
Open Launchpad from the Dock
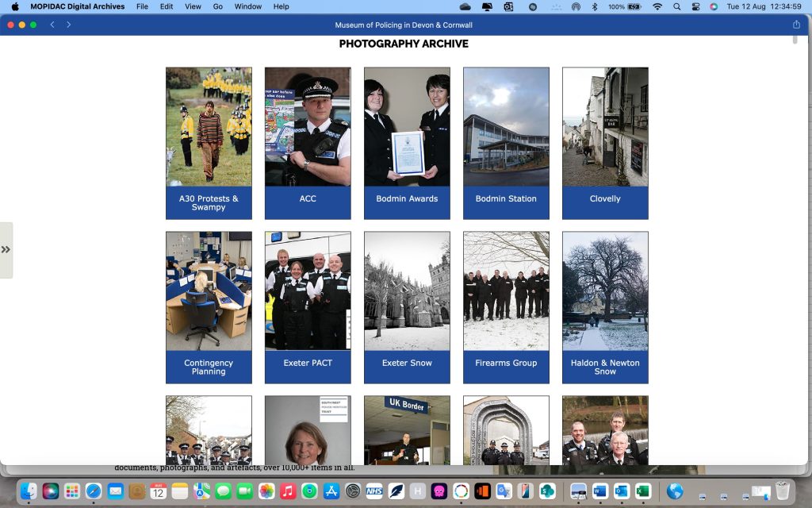click(x=72, y=491)
